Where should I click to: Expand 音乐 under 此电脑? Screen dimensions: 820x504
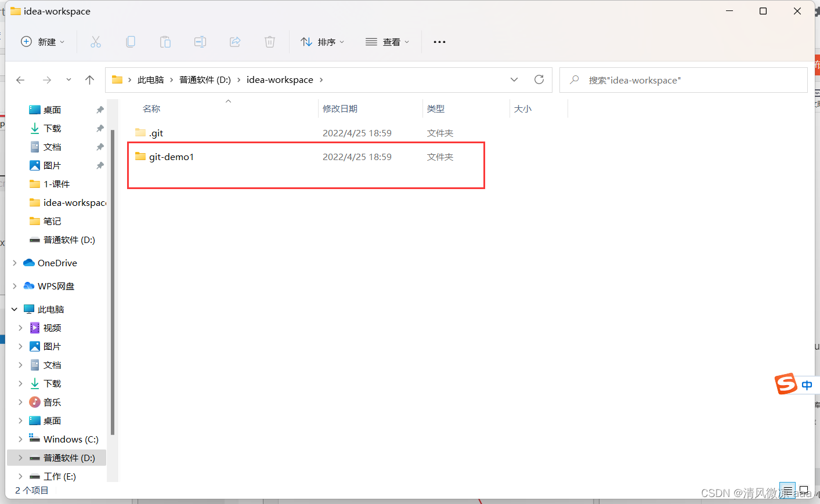click(20, 402)
